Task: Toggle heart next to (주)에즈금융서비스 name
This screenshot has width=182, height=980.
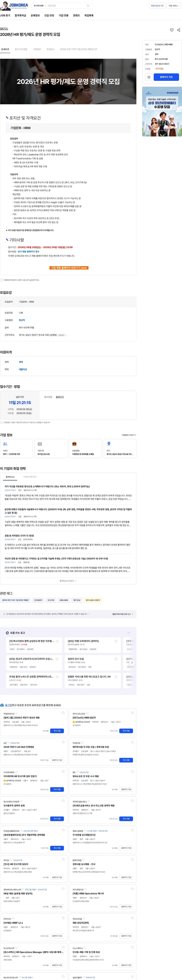Action: [89, 802]
